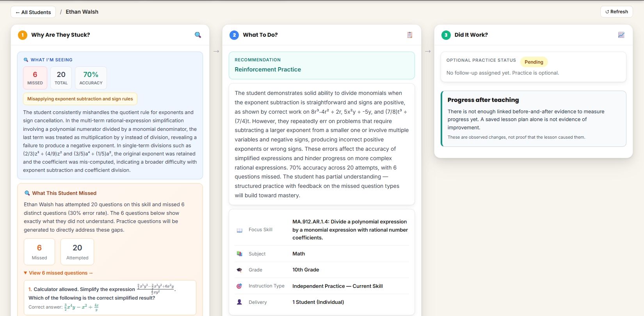Click the What To Do? heading

(x=260, y=35)
